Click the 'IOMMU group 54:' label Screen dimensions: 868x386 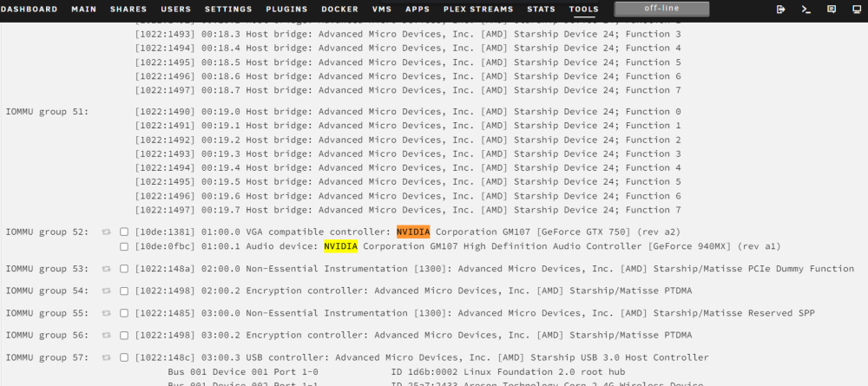tap(47, 291)
